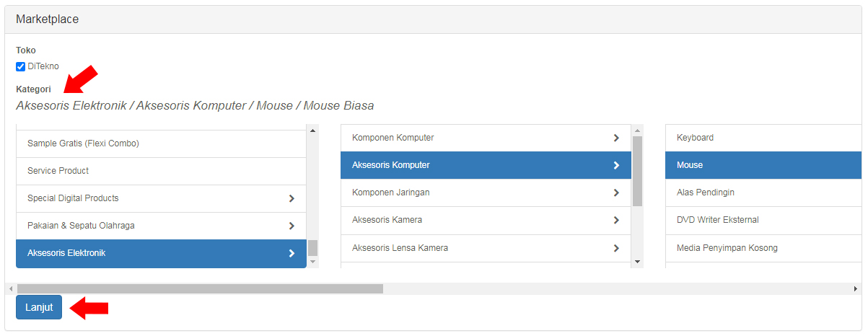The height and width of the screenshot is (336, 868).
Task: Click the Lanjut button
Action: pyautogui.click(x=39, y=307)
